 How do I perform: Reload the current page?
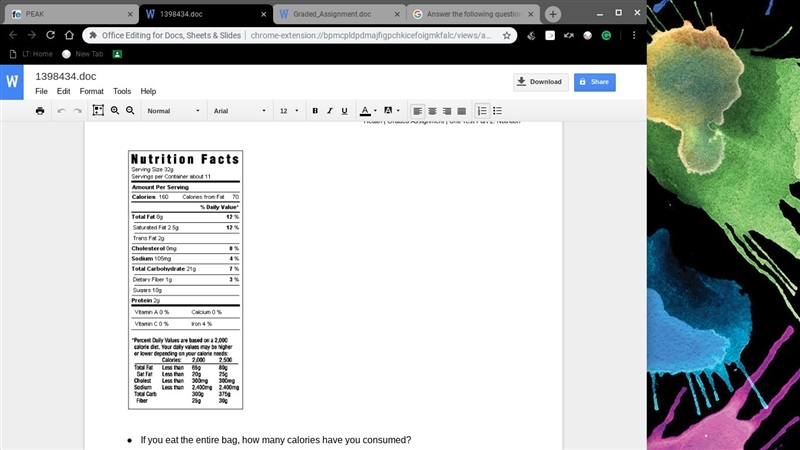click(x=50, y=35)
